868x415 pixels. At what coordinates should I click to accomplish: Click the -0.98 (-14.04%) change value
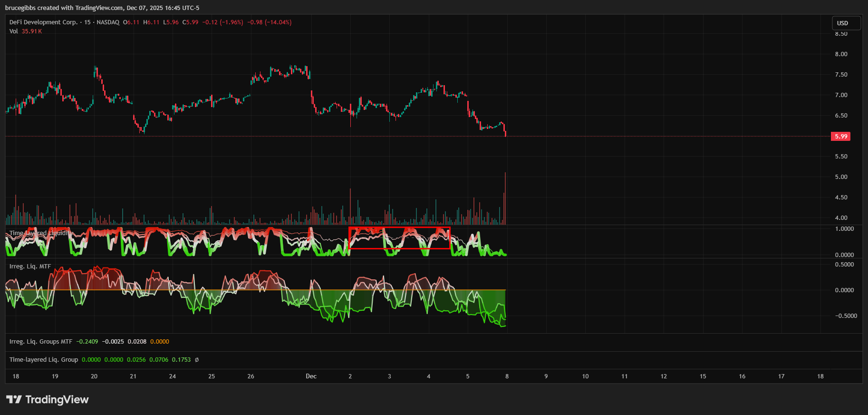click(269, 22)
